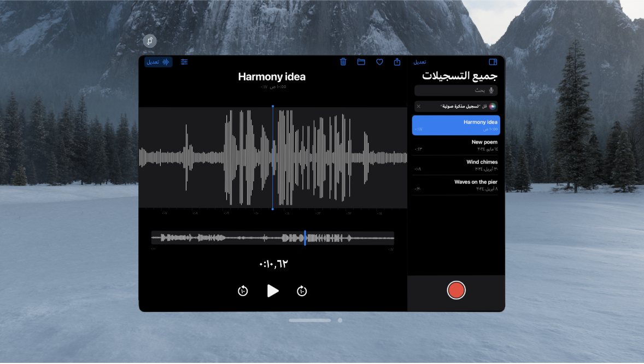The width and height of the screenshot is (644, 364).
Task: Click the Harmony idea title text
Action: [x=272, y=77]
